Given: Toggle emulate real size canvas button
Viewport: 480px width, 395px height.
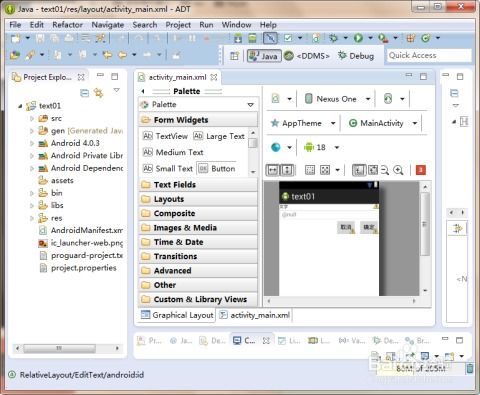Looking at the screenshot, I should tap(359, 170).
